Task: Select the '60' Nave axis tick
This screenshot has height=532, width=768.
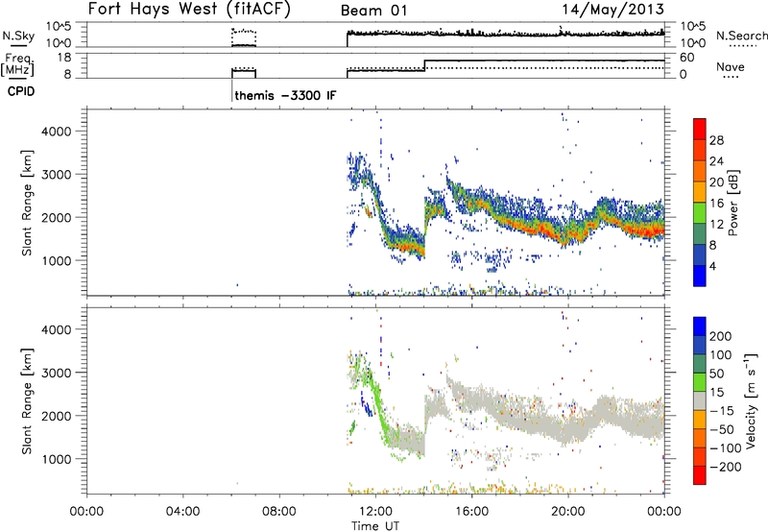Action: click(x=687, y=58)
